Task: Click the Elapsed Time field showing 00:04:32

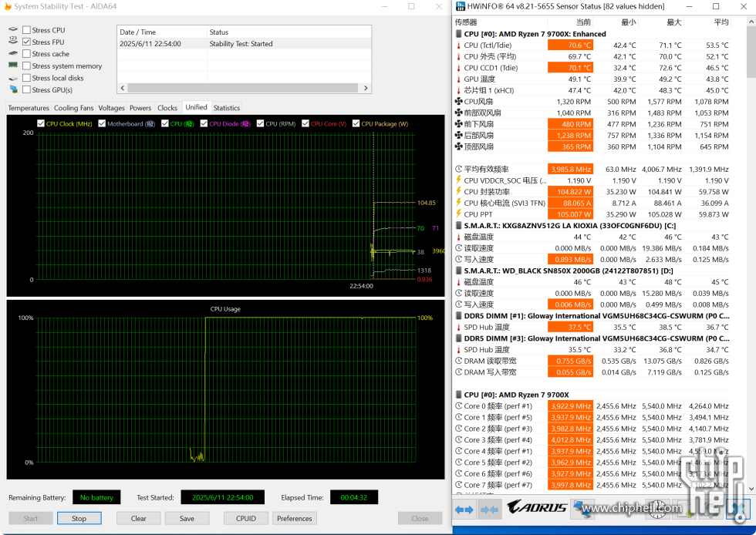Action: [x=354, y=497]
